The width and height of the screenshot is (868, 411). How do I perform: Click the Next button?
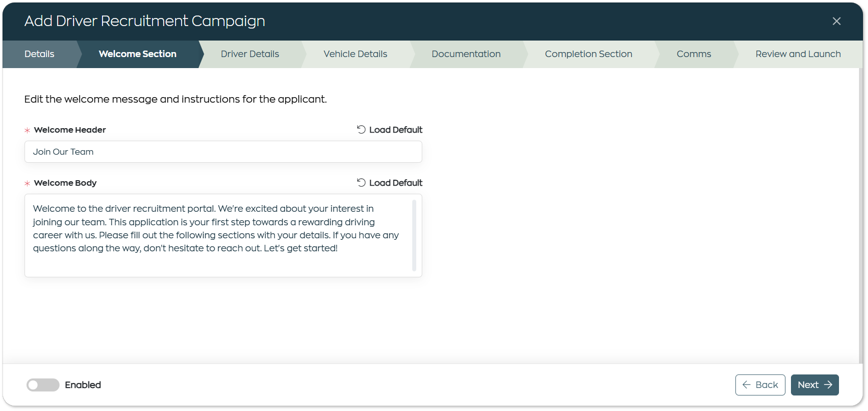[814, 385]
